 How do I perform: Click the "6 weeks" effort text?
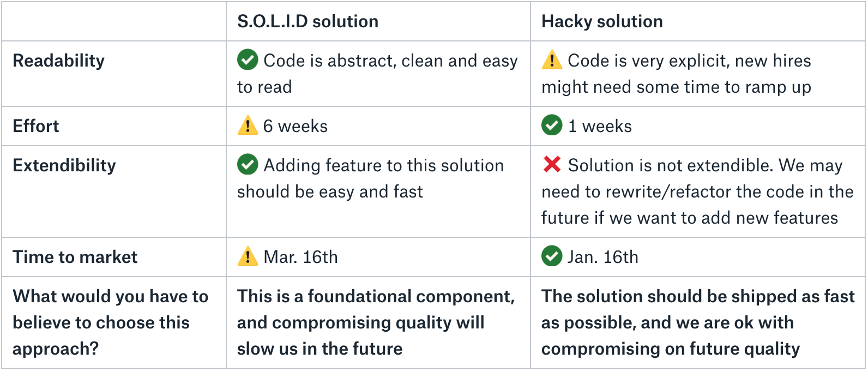(296, 126)
